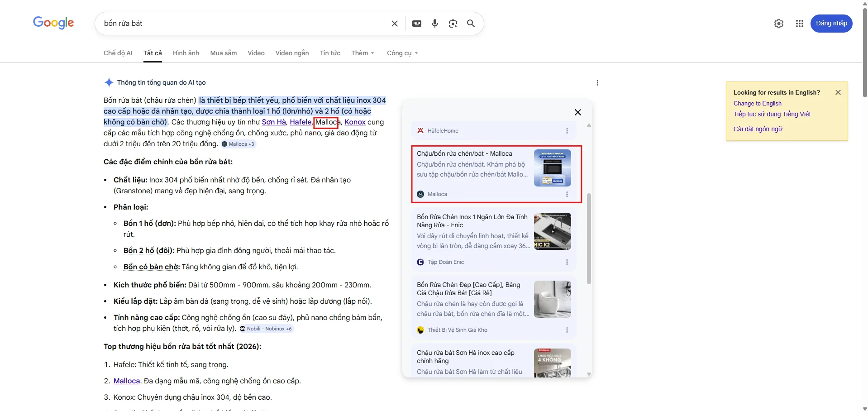Click the 'Bồn 1 hố (đơn):' term

coord(150,223)
